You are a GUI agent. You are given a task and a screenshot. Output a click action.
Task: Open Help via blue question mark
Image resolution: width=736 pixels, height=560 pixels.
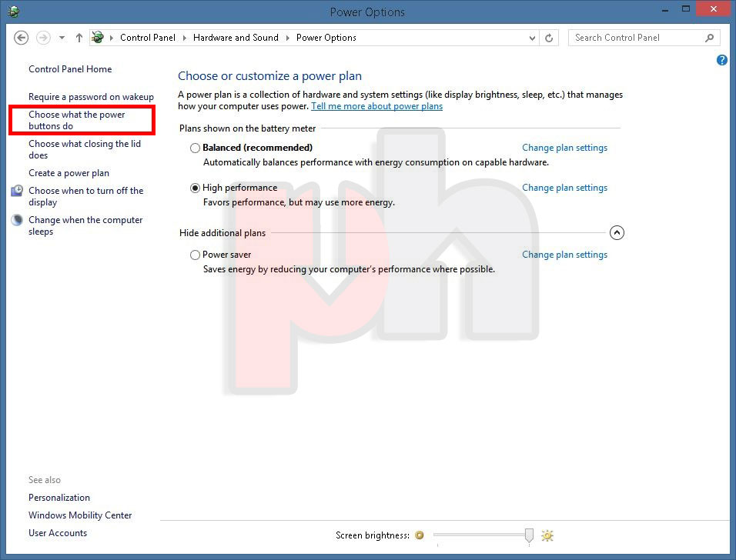[721, 60]
